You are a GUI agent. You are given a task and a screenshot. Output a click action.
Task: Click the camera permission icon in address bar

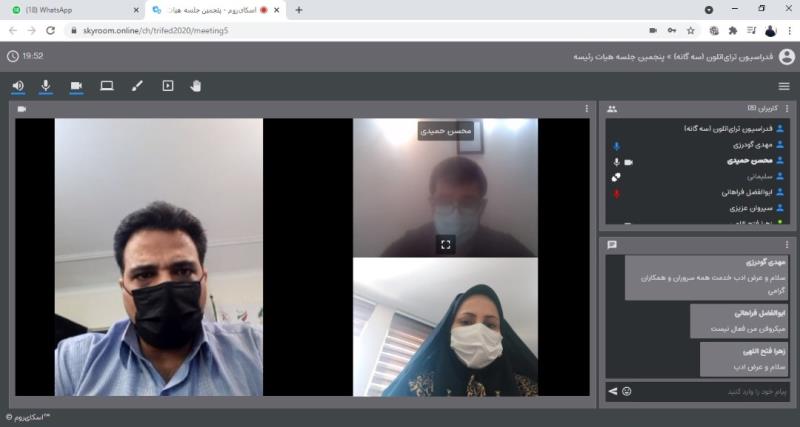(x=653, y=31)
